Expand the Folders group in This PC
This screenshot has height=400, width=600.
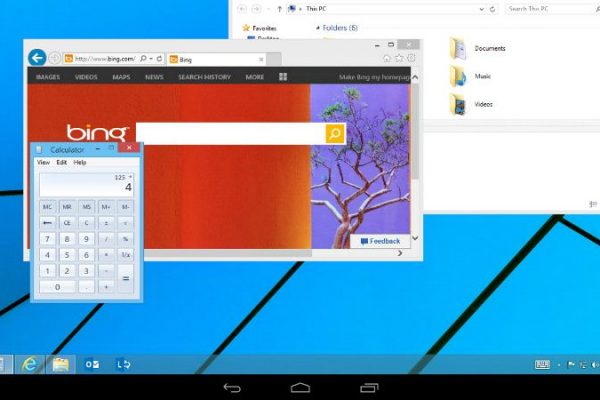click(x=340, y=28)
